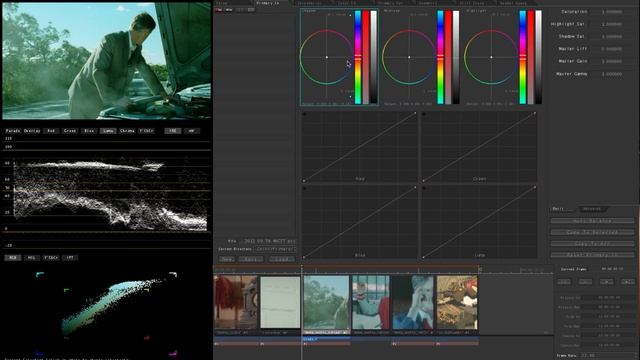Screen dimensions: 640x360
Task: Click the Highlight Sat value field
Action: click(611, 24)
